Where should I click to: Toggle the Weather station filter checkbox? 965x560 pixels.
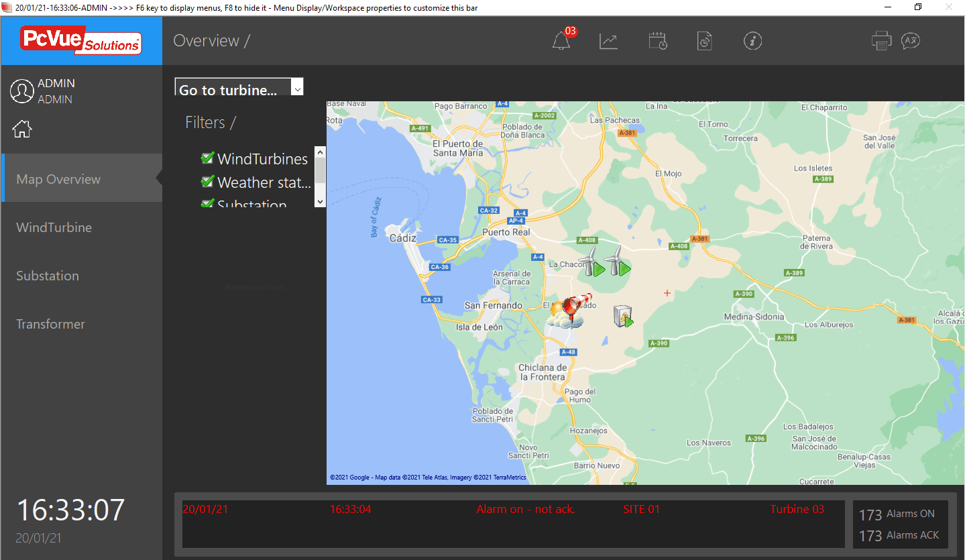click(207, 182)
